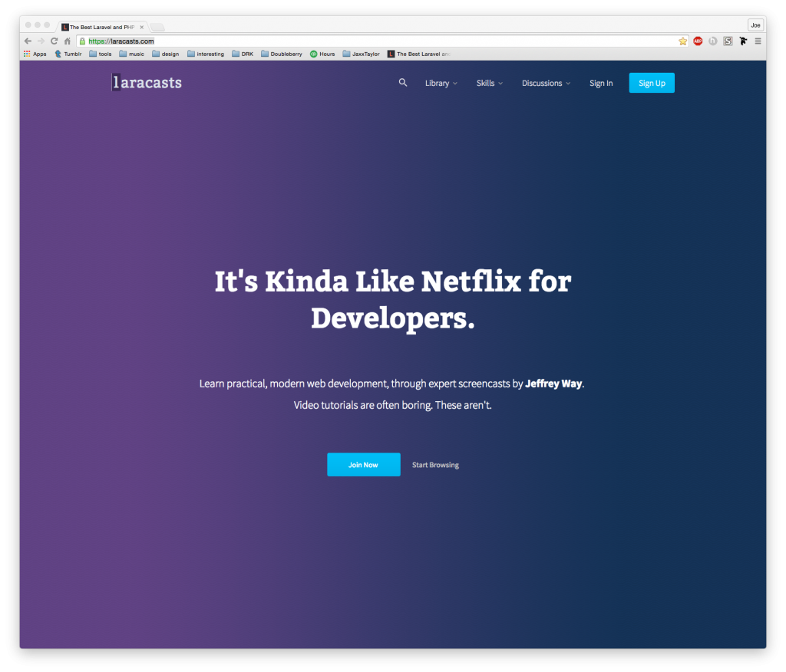Image resolution: width=786 pixels, height=672 pixels.
Task: Click the search magnifier icon
Action: click(x=402, y=83)
